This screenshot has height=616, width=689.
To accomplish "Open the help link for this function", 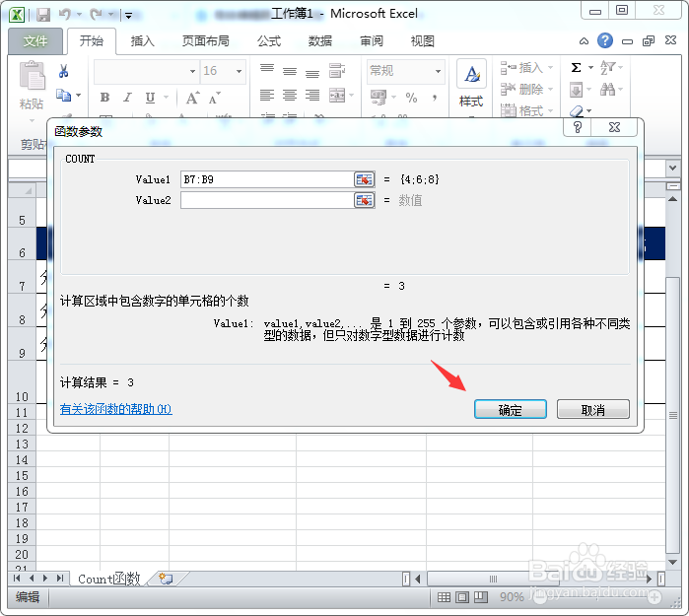I will pos(115,409).
